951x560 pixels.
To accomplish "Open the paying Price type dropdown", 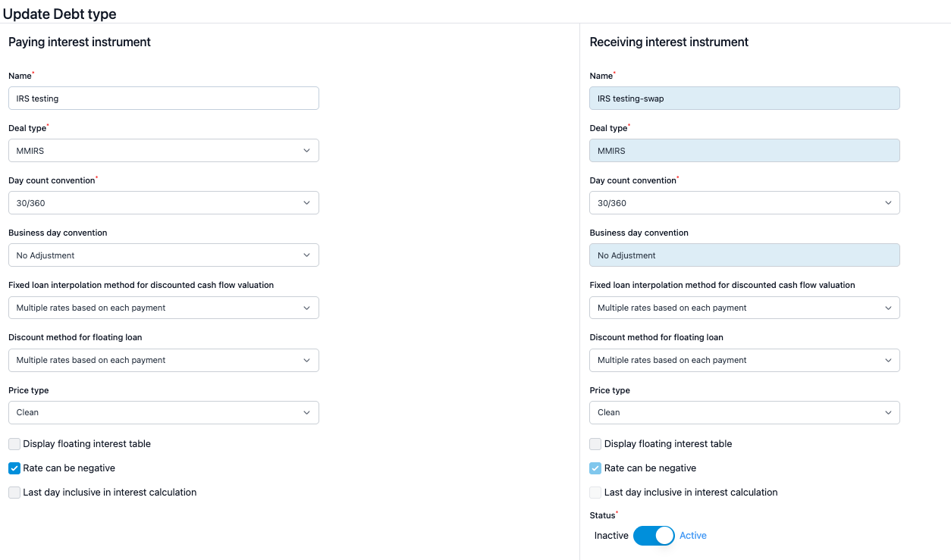I will pyautogui.click(x=163, y=412).
